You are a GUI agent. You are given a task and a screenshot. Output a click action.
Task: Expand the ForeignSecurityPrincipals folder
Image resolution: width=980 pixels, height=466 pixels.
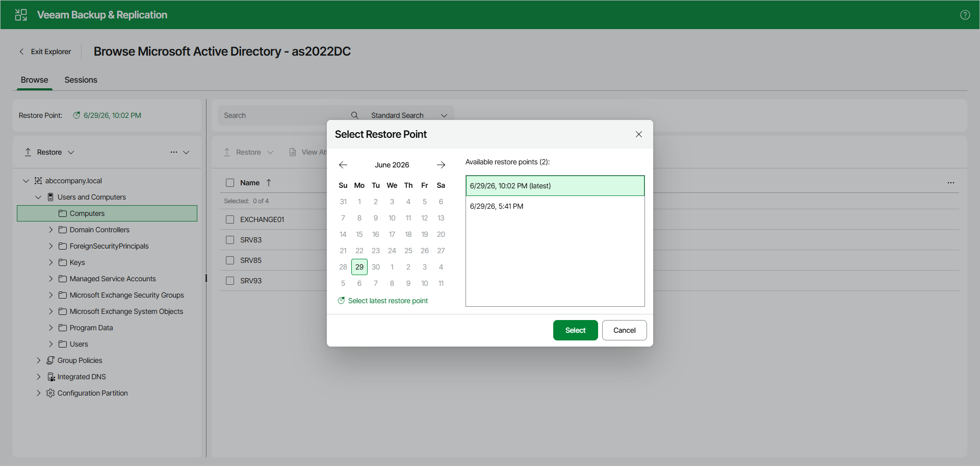50,246
